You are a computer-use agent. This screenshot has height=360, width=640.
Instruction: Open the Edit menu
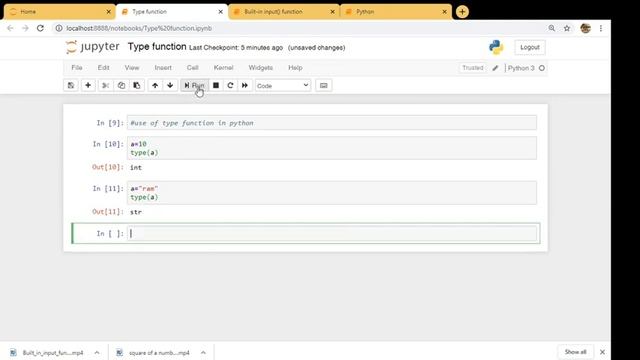(103, 68)
